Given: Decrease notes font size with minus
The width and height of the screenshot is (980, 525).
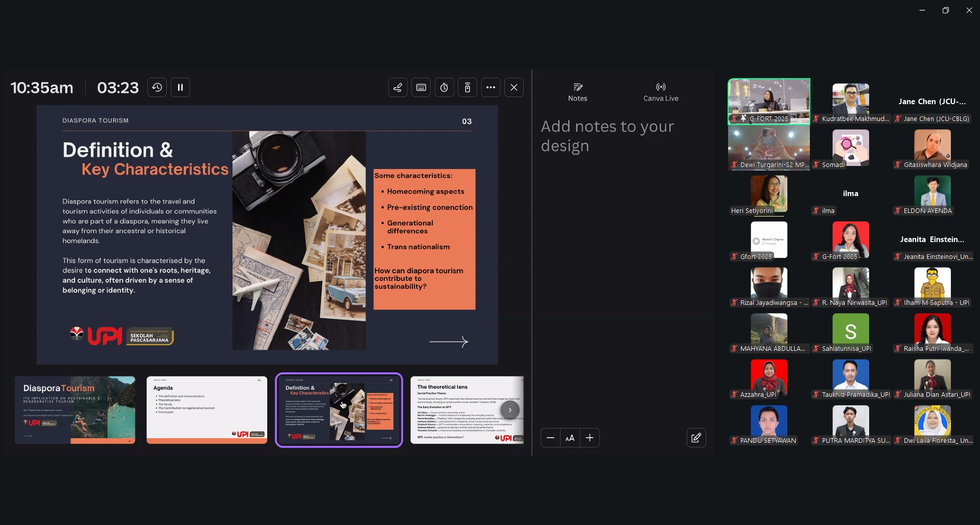Looking at the screenshot, I should coord(550,438).
